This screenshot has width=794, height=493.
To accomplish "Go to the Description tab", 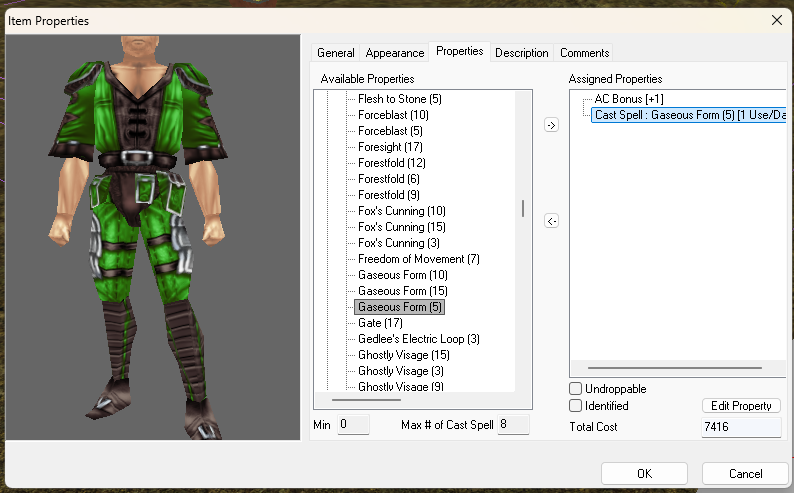I will coord(521,53).
